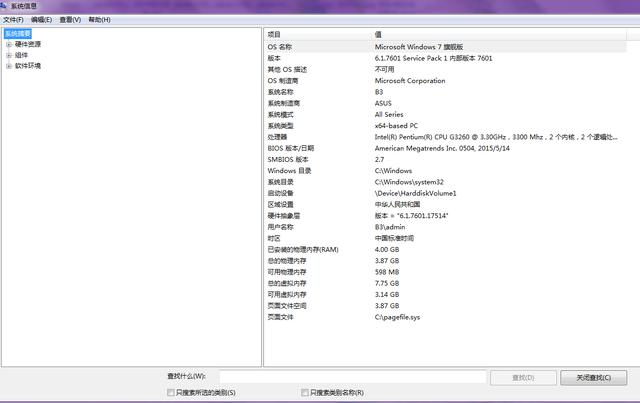Select 硬件资源 in the tree
This screenshot has height=403, width=640.
[28, 44]
